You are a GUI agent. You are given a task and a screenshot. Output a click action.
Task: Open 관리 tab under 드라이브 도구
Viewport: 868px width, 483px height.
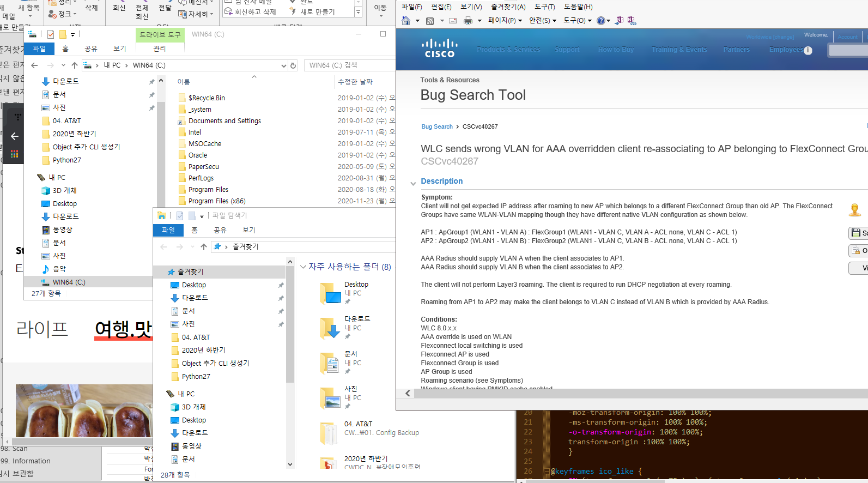point(159,49)
